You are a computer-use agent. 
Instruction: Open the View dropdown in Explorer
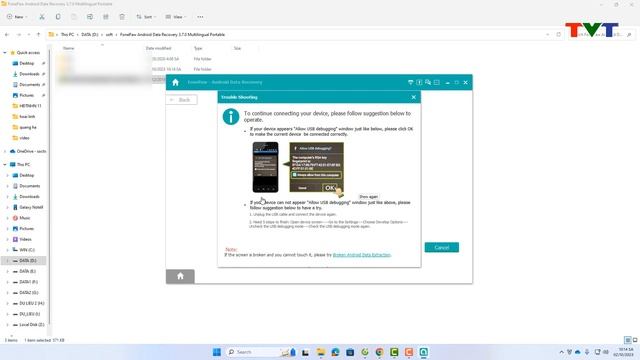click(x=176, y=17)
